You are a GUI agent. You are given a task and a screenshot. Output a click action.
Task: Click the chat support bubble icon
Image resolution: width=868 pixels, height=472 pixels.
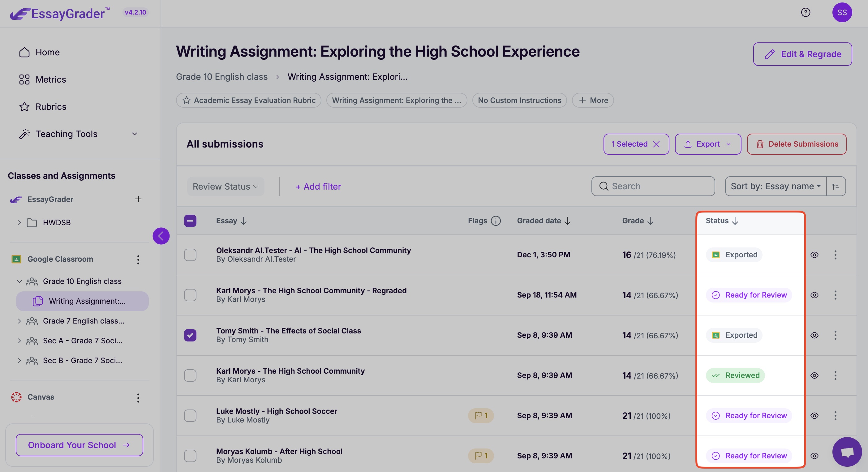(847, 452)
